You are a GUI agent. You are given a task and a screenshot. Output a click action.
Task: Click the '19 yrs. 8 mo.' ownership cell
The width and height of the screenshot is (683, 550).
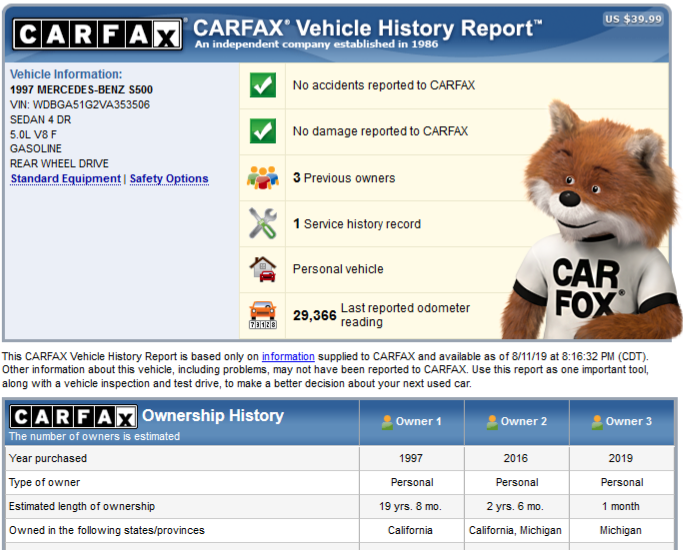(x=410, y=506)
